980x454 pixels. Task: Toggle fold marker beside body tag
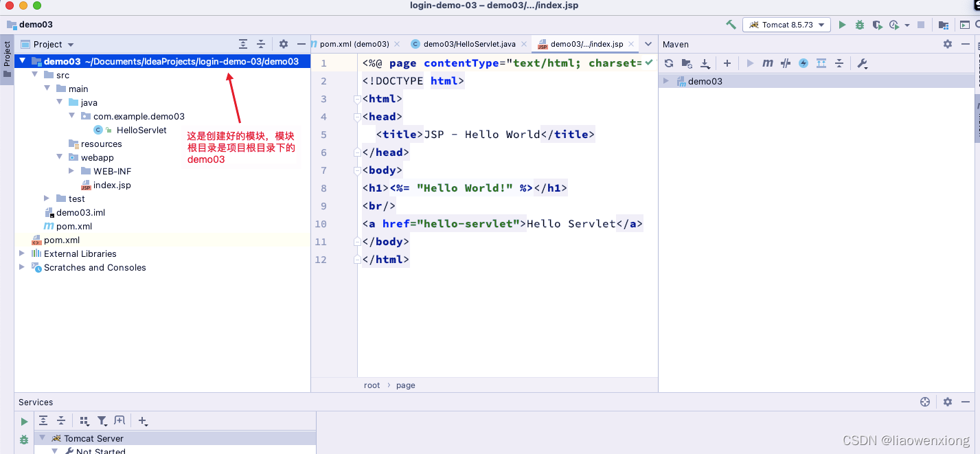coord(356,170)
